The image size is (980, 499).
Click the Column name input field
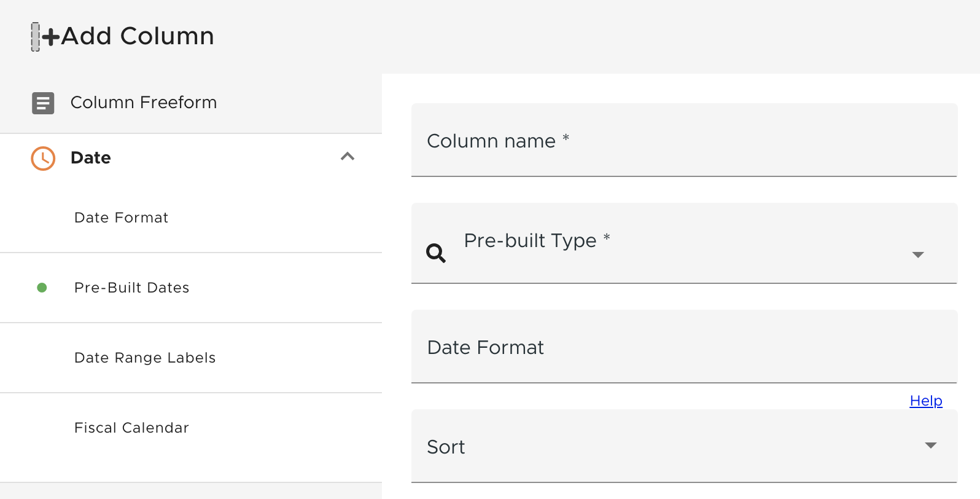click(684, 141)
